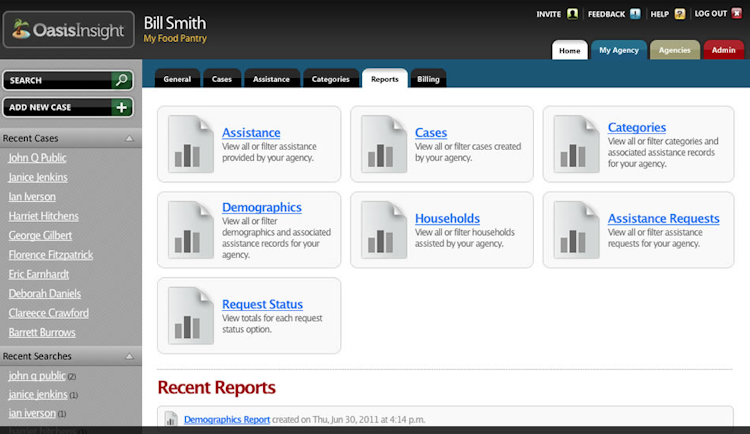Open the Households report link
The height and width of the screenshot is (434, 750).
(447, 218)
